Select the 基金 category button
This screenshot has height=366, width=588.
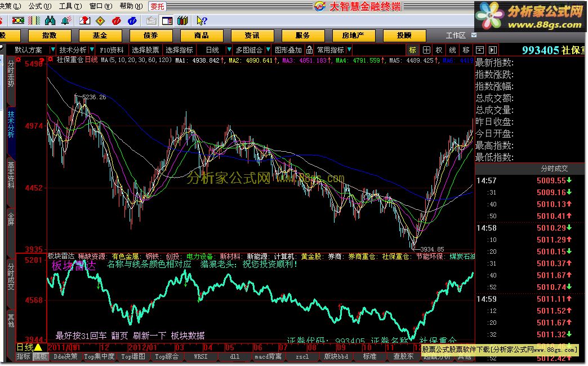click(x=100, y=36)
